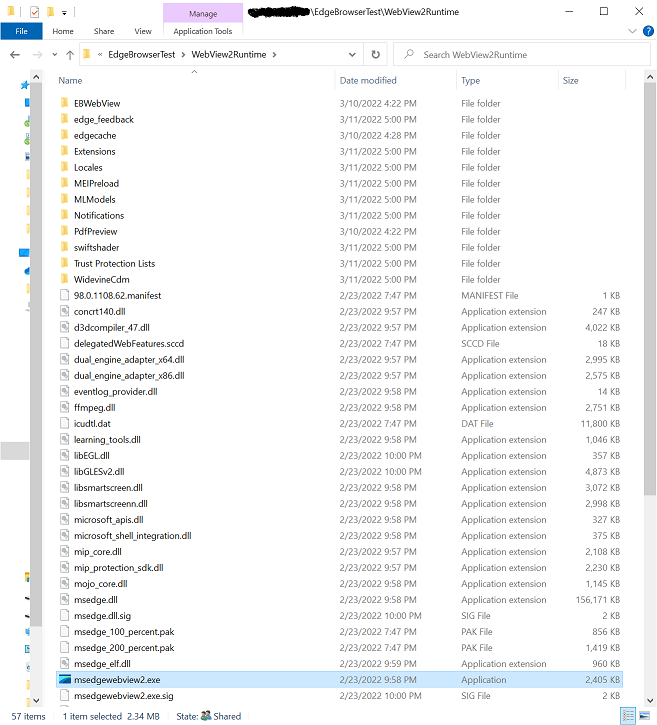Open the File menu tab
Image resolution: width=657 pixels, height=725 pixels.
pyautogui.click(x=21, y=31)
